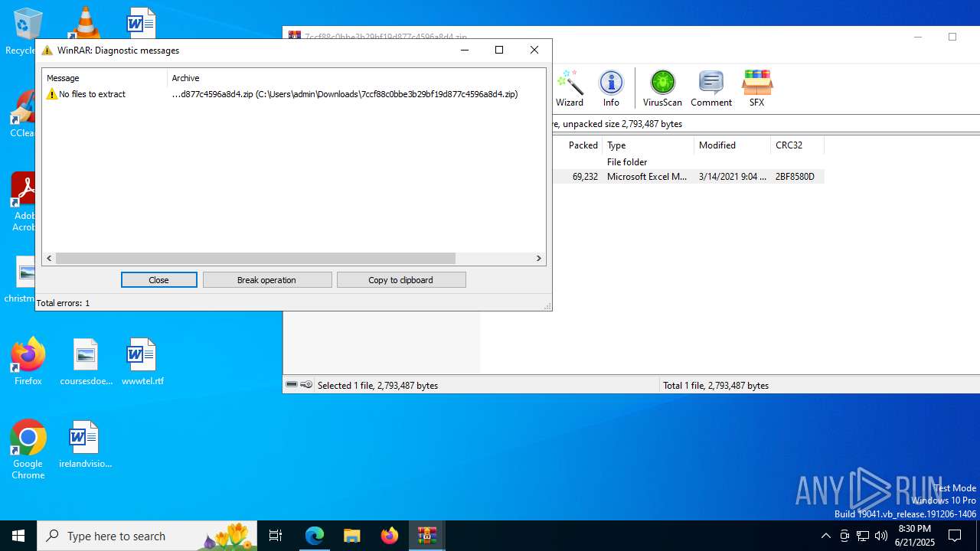Click Copy to clipboard button

(401, 280)
